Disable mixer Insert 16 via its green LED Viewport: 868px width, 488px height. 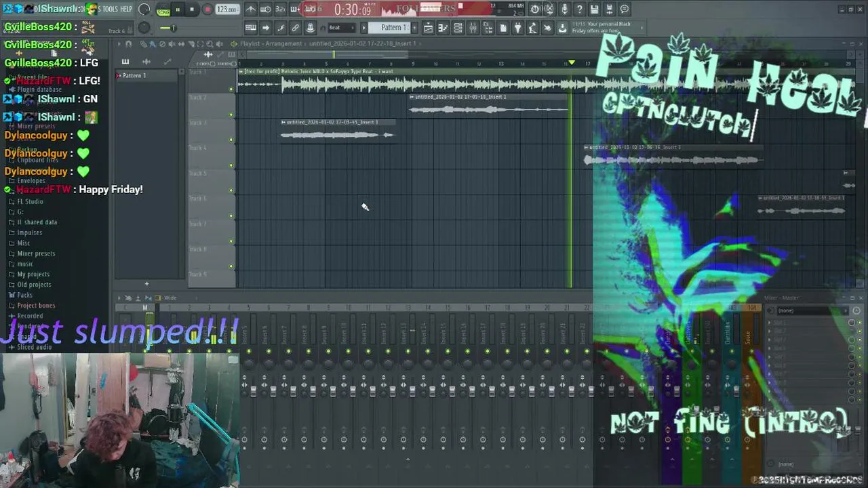tap(468, 351)
